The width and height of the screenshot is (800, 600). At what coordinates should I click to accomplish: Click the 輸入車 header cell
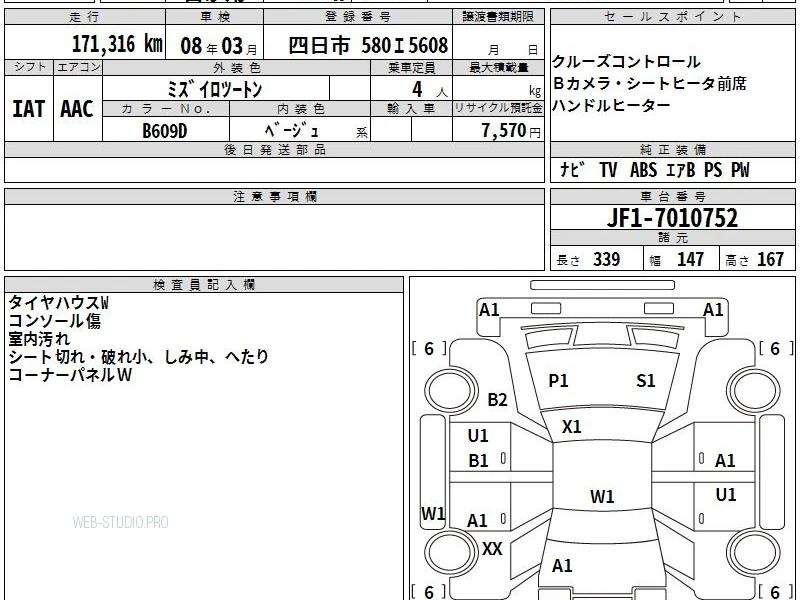coord(411,109)
